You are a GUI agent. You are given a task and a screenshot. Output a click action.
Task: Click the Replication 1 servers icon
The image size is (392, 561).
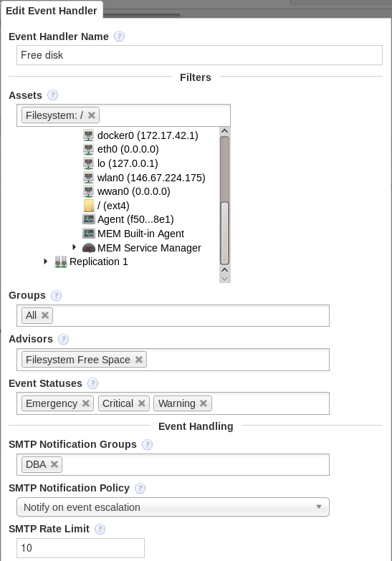[61, 262]
